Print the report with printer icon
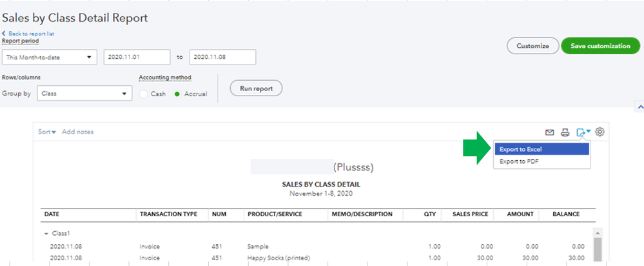Viewport: 644px width, 266px height. tap(565, 132)
